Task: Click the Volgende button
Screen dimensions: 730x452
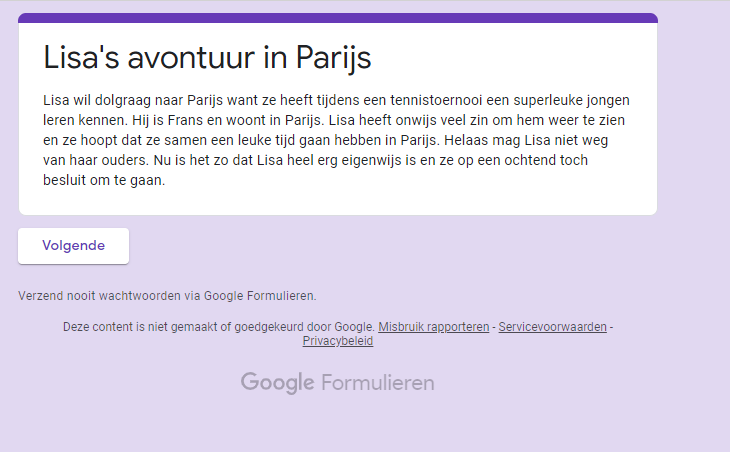Action: pyautogui.click(x=73, y=246)
